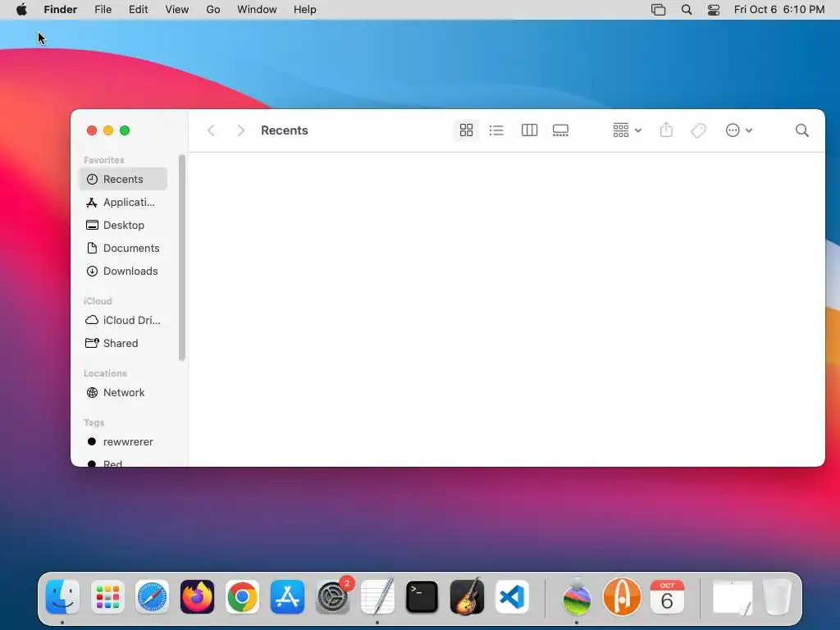Open the Edit menu
The width and height of the screenshot is (840, 630).
(138, 10)
